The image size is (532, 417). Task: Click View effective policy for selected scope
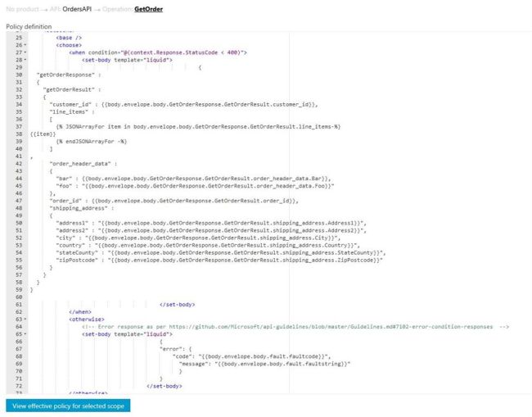pos(68,406)
